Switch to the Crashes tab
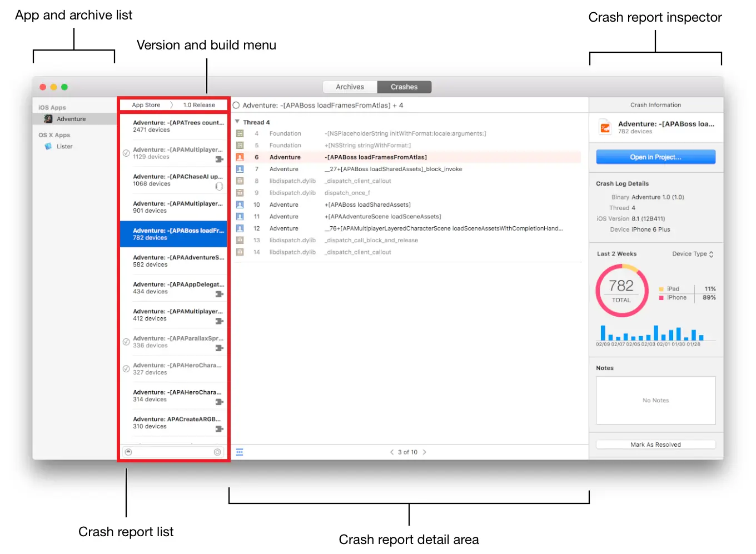The height and width of the screenshot is (554, 756). (x=404, y=87)
